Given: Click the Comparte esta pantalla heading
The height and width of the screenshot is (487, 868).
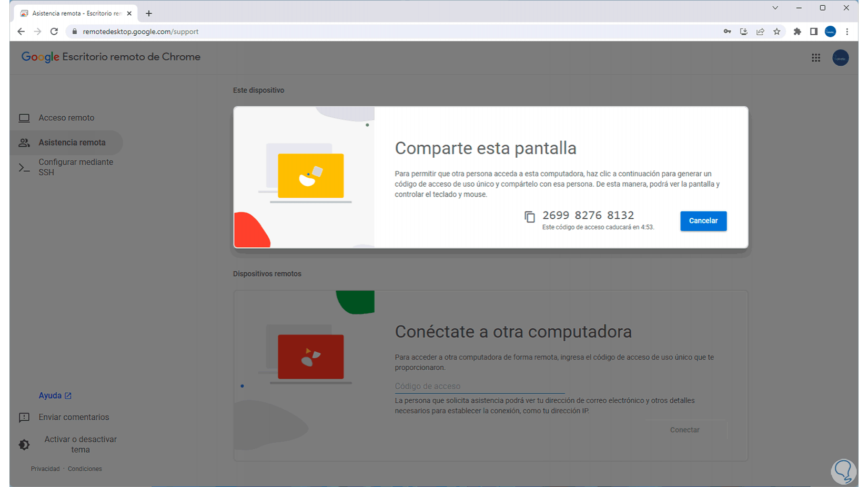Looking at the screenshot, I should [486, 148].
